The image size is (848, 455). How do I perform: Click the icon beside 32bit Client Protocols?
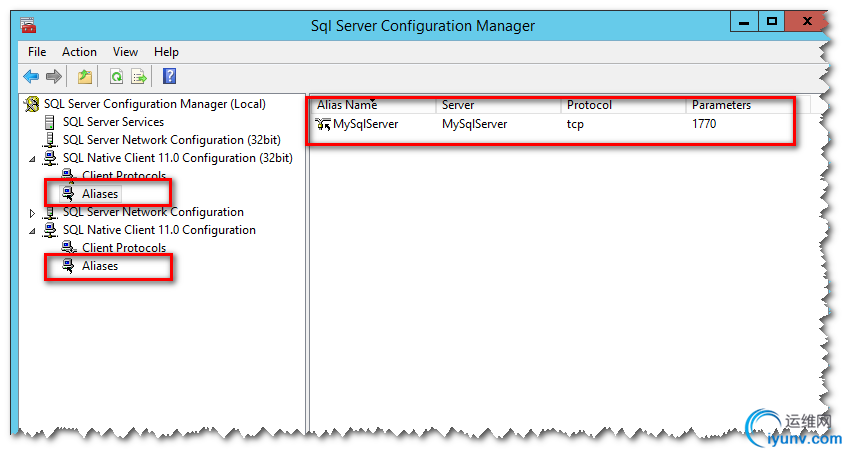[x=68, y=175]
